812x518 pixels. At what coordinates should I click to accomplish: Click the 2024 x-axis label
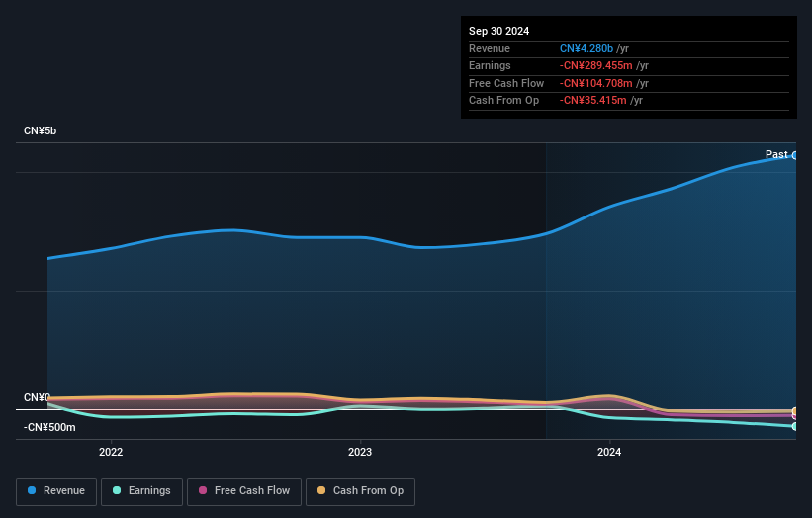click(609, 453)
